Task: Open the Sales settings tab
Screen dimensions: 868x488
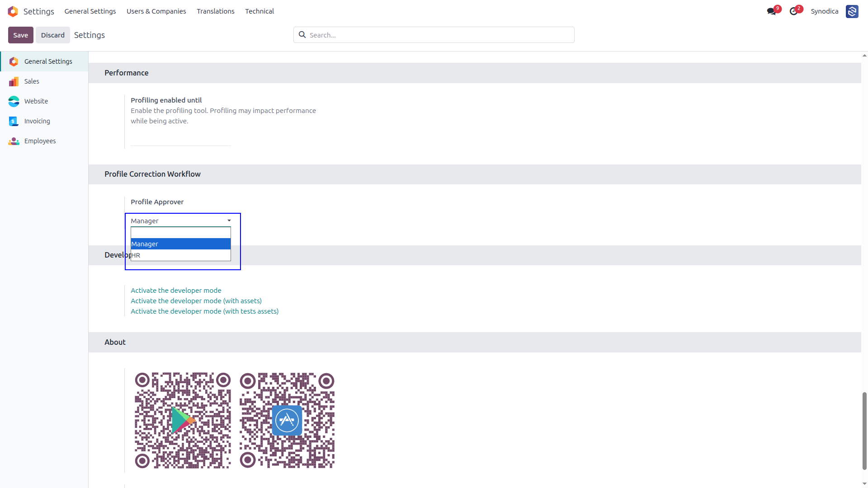Action: coord(44,81)
